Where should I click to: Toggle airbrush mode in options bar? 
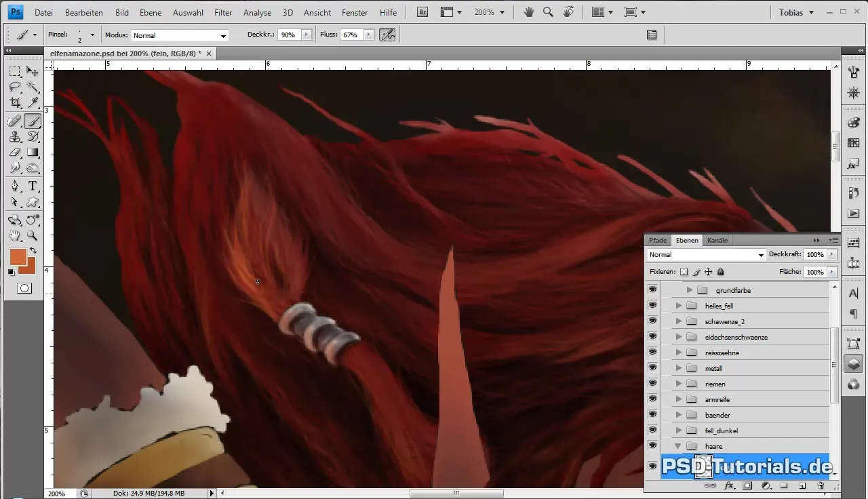coord(387,35)
